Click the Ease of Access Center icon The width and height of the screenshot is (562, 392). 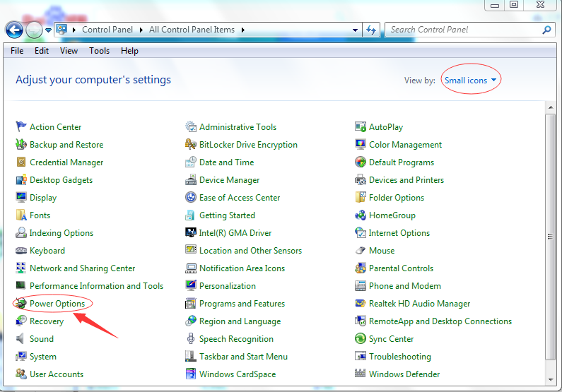(191, 197)
